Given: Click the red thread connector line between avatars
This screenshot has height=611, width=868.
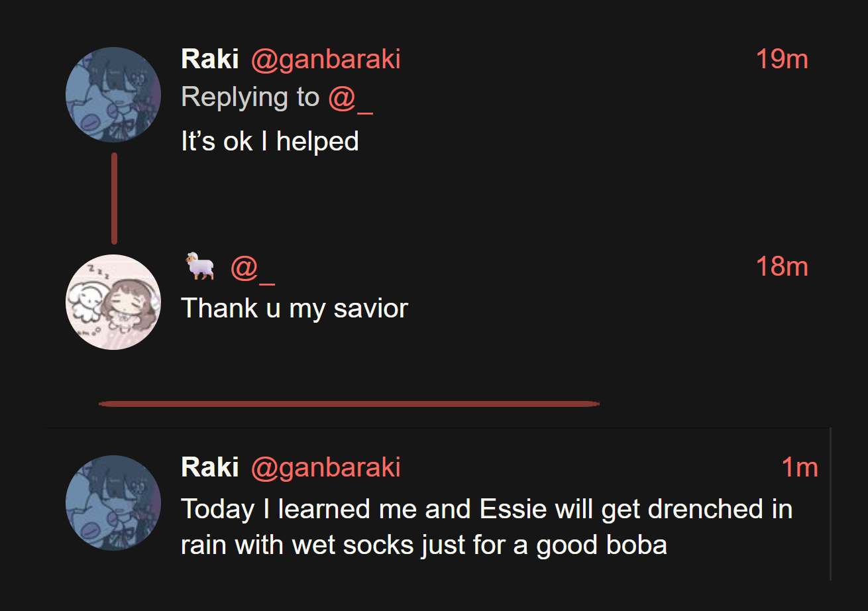Looking at the screenshot, I should (114, 198).
